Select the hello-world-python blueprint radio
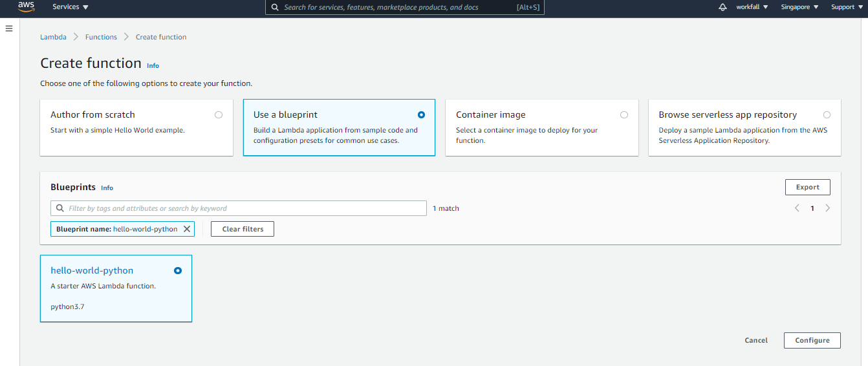 point(178,270)
